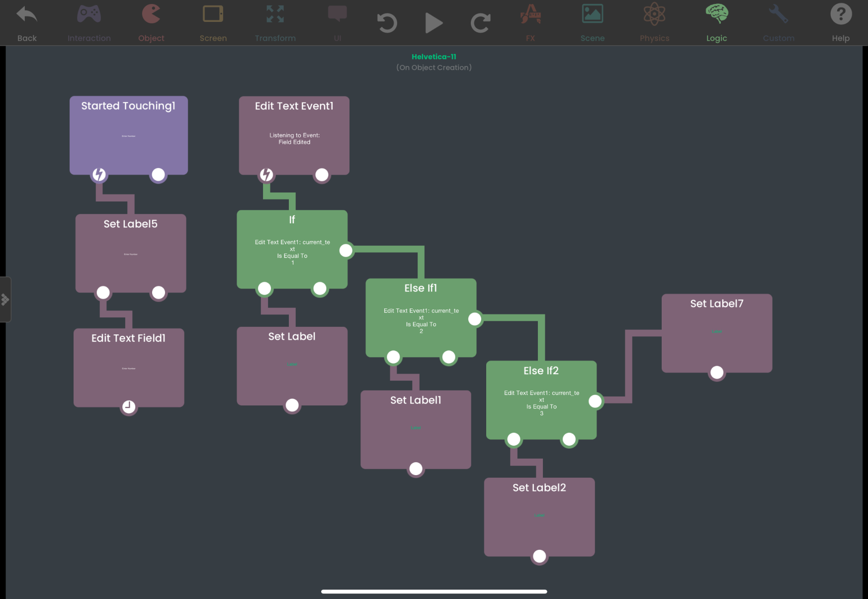Open the Help question mark icon
868x599 pixels.
coord(841,15)
